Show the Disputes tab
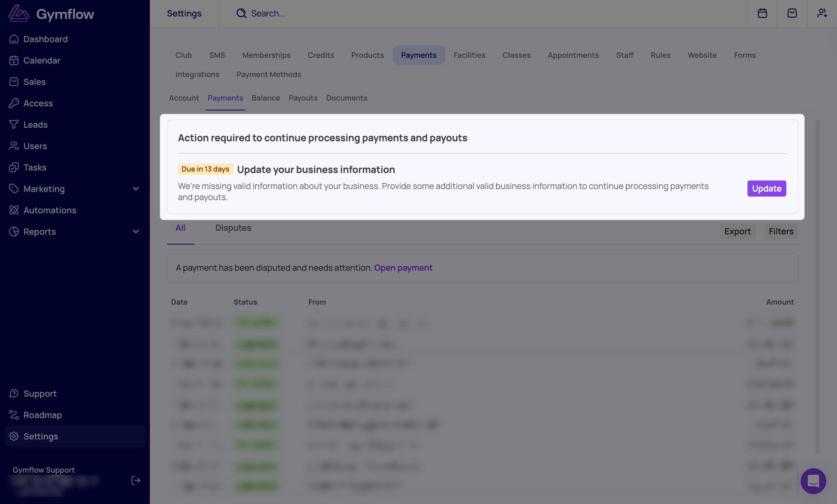This screenshot has width=837, height=504. [233, 228]
